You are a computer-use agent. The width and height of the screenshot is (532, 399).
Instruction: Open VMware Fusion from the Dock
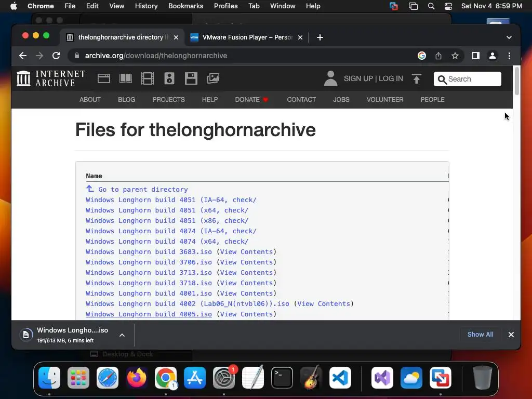pyautogui.click(x=441, y=378)
